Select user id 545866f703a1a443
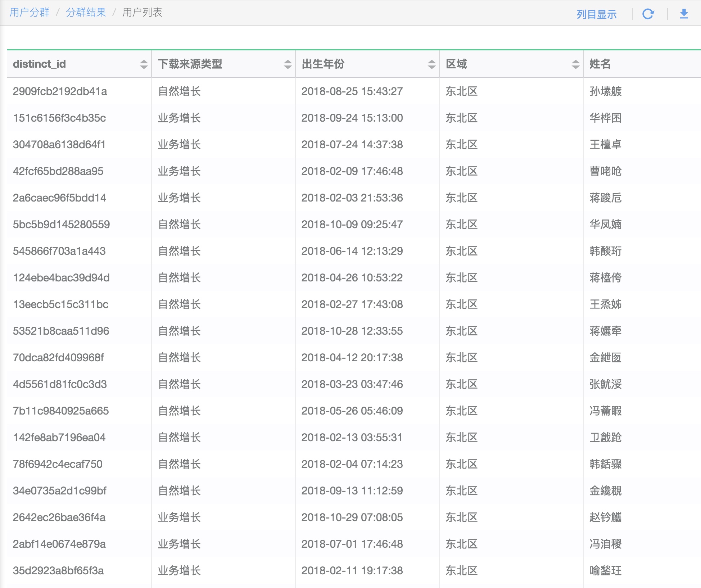701x588 pixels. click(59, 251)
